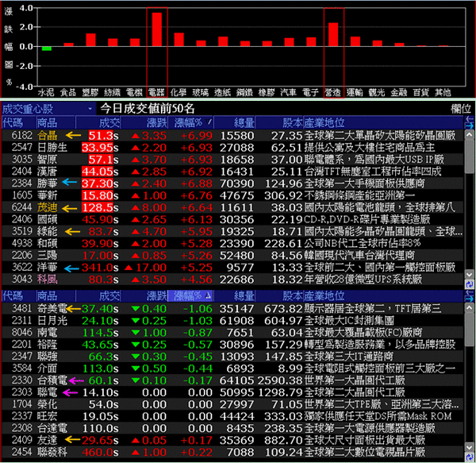
Task: Click 成交 column header in upper table
Action: [x=98, y=123]
